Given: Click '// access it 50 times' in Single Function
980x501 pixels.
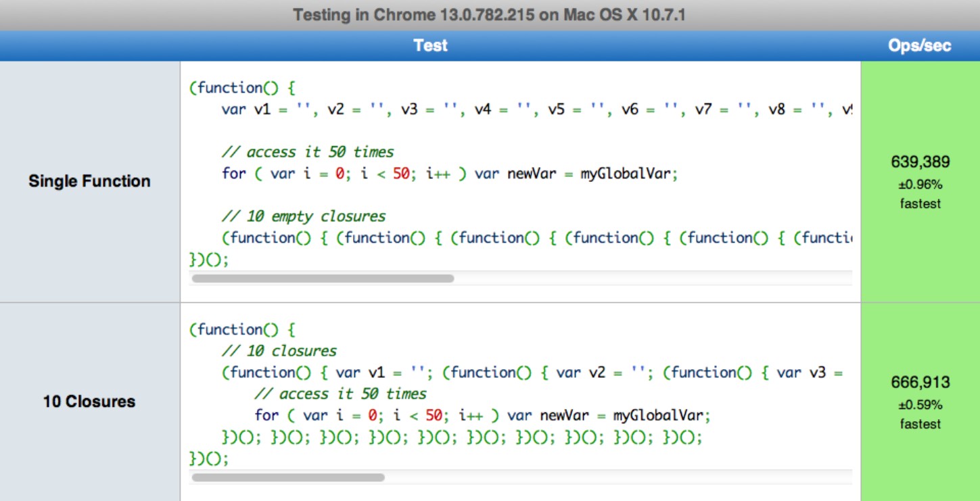Looking at the screenshot, I should 308,151.
